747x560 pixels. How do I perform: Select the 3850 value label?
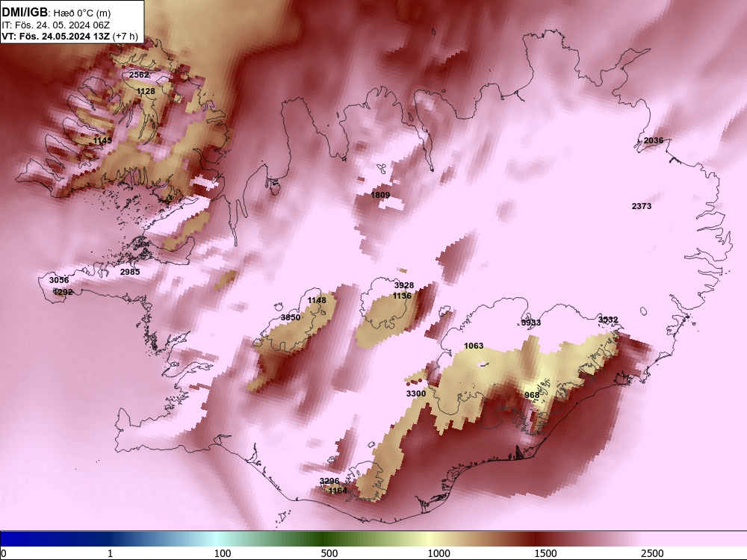click(291, 317)
